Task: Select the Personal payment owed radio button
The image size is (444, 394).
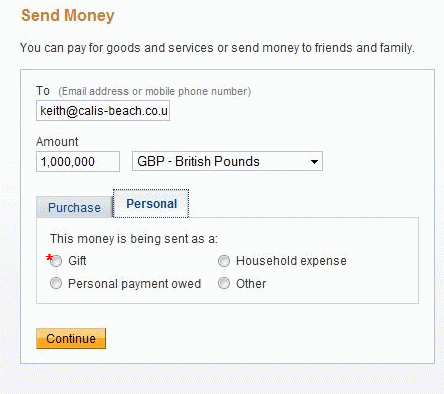Action: [56, 283]
